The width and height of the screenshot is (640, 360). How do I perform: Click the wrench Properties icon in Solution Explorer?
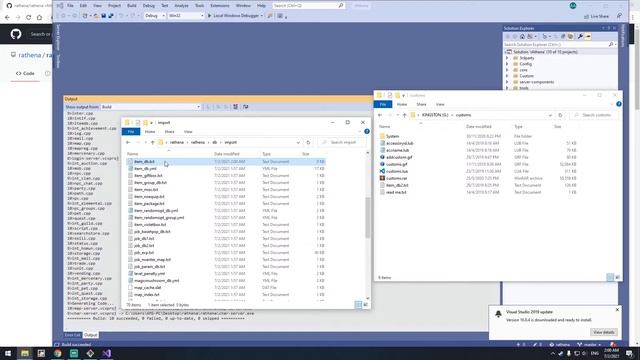click(580, 37)
